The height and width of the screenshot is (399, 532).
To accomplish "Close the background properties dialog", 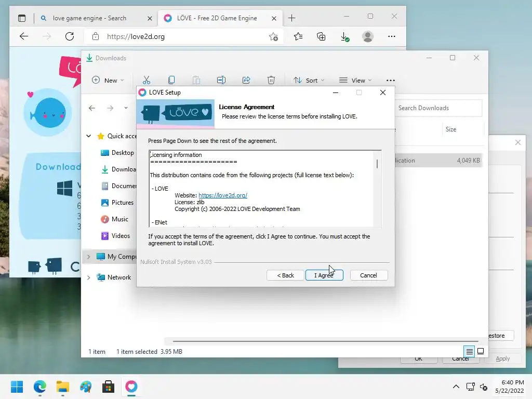I will (518, 142).
